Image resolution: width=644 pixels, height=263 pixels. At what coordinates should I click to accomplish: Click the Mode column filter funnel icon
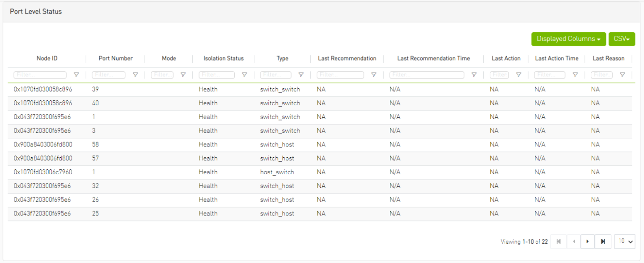click(182, 75)
